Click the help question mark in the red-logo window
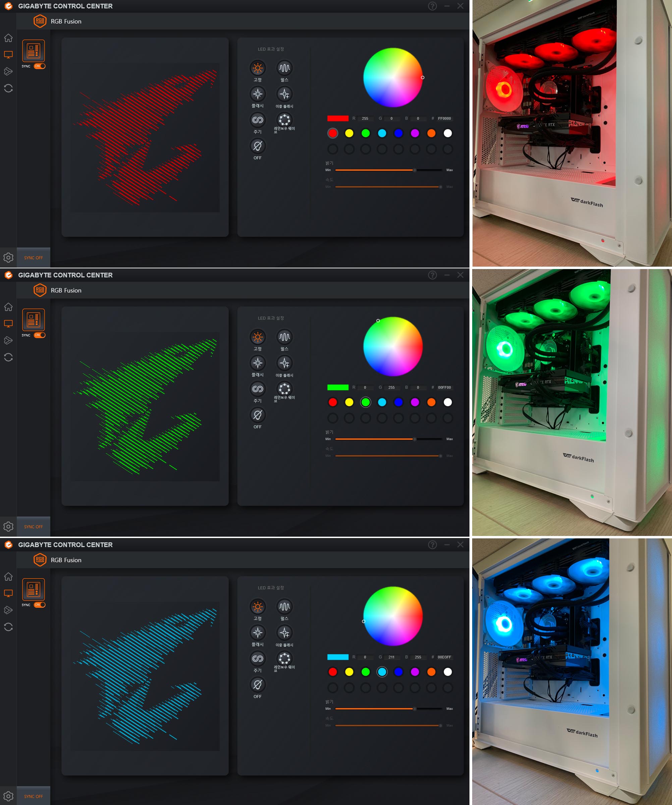 tap(432, 6)
